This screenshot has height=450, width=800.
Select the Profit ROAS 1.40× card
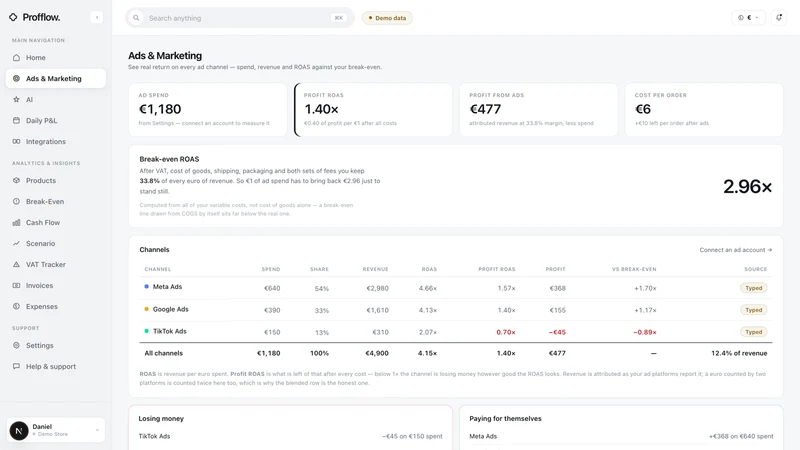(373, 110)
